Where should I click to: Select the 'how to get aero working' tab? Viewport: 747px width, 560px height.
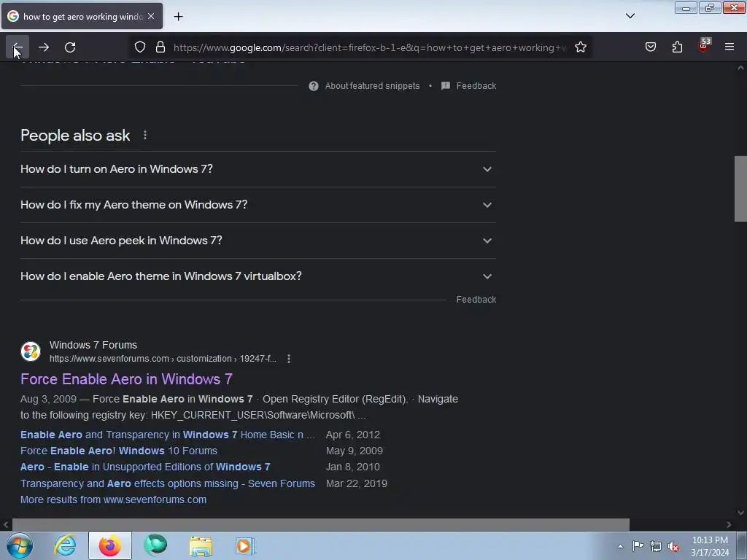click(x=82, y=16)
